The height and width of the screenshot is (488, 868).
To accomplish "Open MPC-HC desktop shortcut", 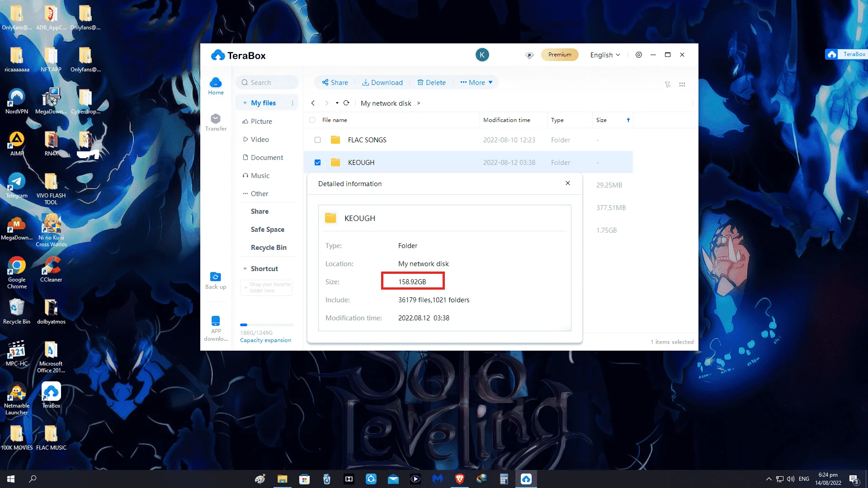I will pyautogui.click(x=17, y=353).
